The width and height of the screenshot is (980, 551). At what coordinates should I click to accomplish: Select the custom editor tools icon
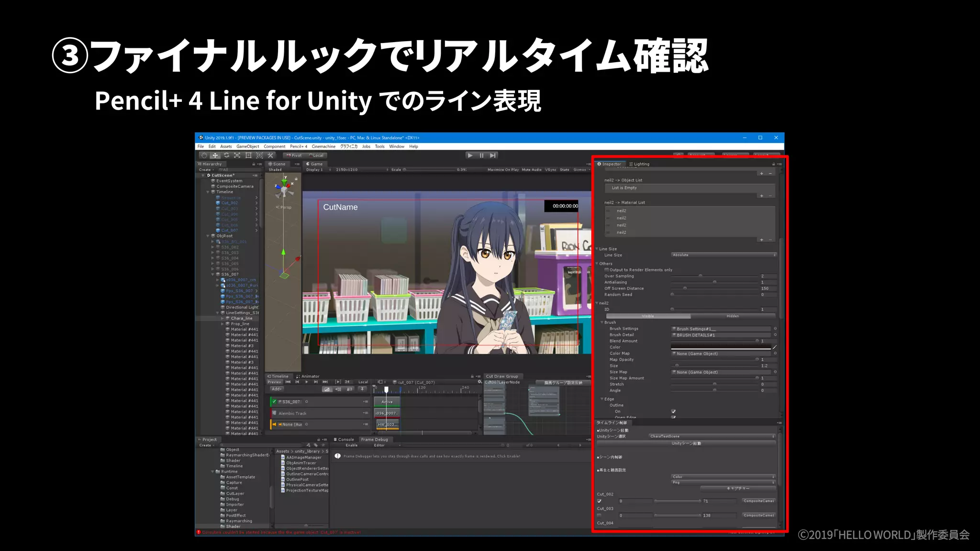point(270,155)
